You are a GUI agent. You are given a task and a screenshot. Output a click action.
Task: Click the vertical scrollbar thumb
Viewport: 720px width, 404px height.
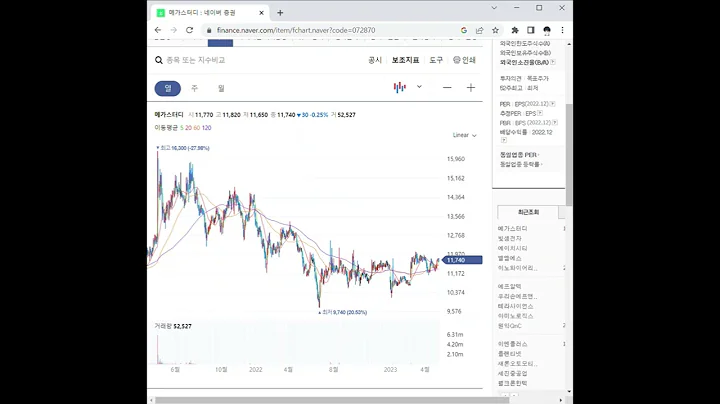tap(569, 155)
